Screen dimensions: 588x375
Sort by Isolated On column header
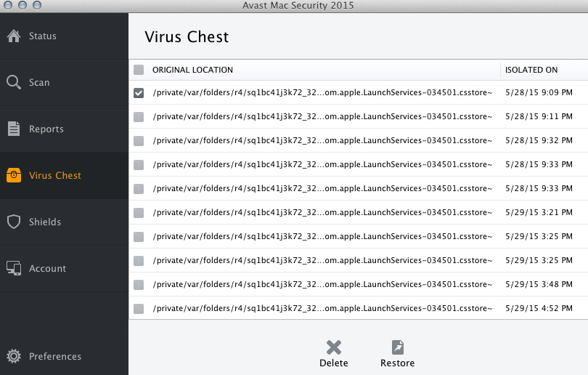point(531,70)
